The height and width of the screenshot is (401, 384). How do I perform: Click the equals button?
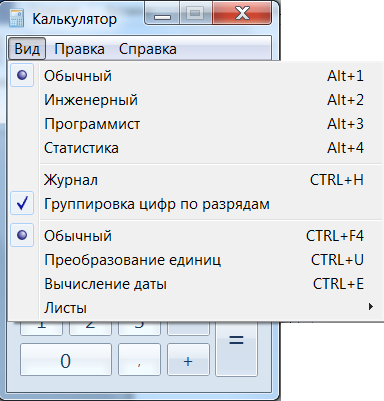coord(237,348)
